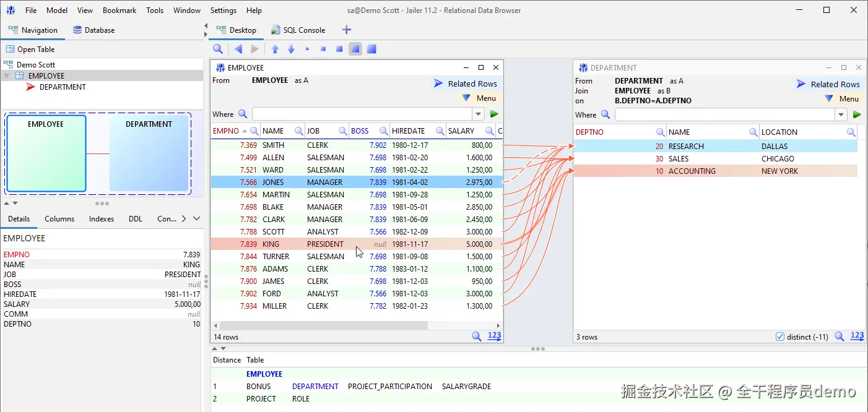Click Related Rows in DEPARTMENT window

tap(828, 84)
